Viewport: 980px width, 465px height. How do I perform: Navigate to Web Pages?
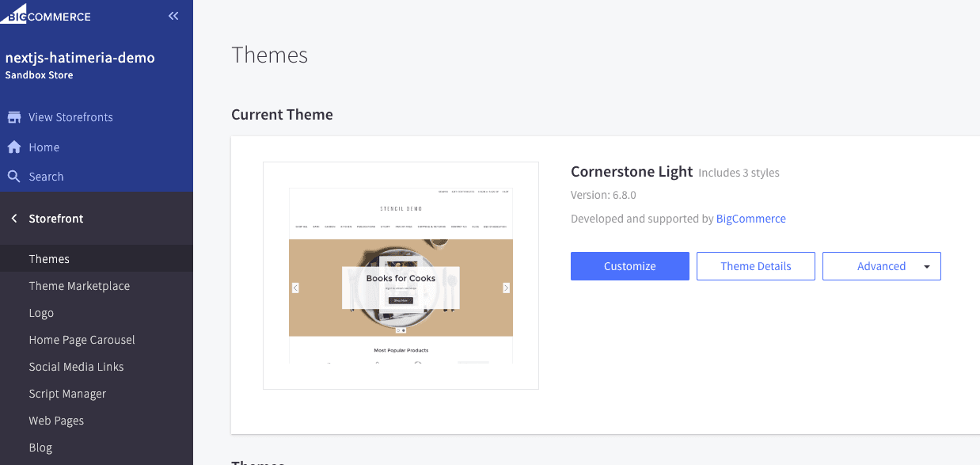coord(56,421)
